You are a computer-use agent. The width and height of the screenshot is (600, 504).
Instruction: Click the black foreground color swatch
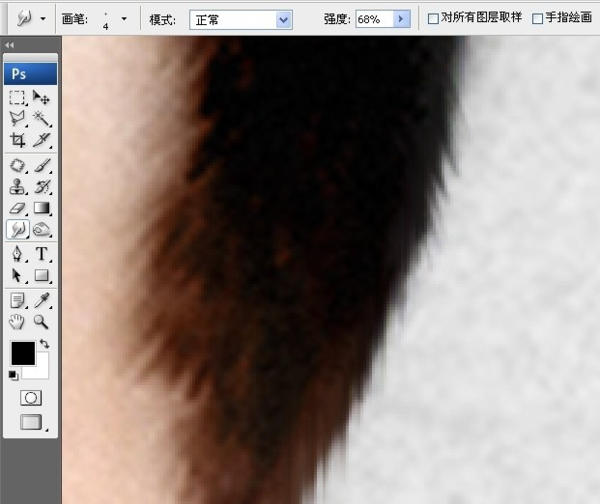(x=23, y=353)
